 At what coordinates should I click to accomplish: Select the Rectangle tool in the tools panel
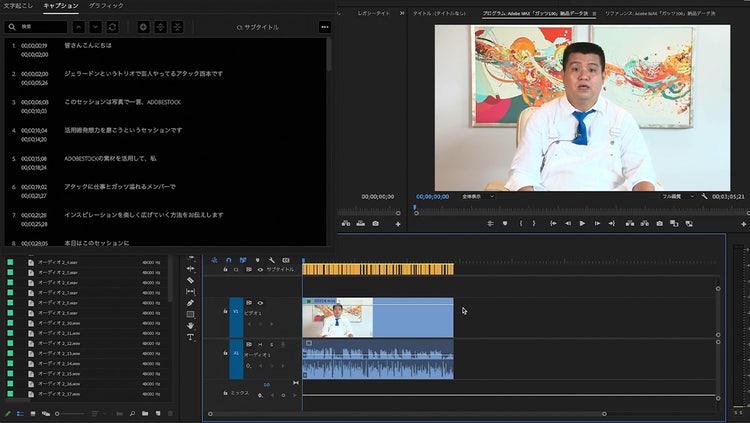[x=190, y=314]
